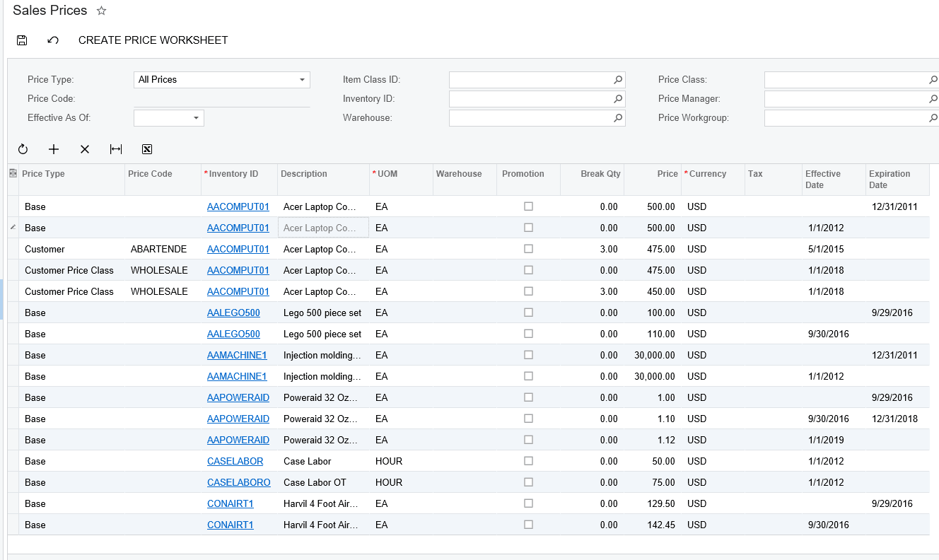Screen dimensions: 939x560
Task: Click the Undo/Cancel arrow icon
Action: [53, 40]
